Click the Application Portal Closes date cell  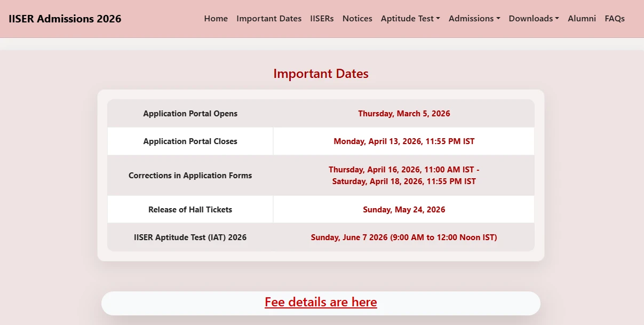[404, 141]
